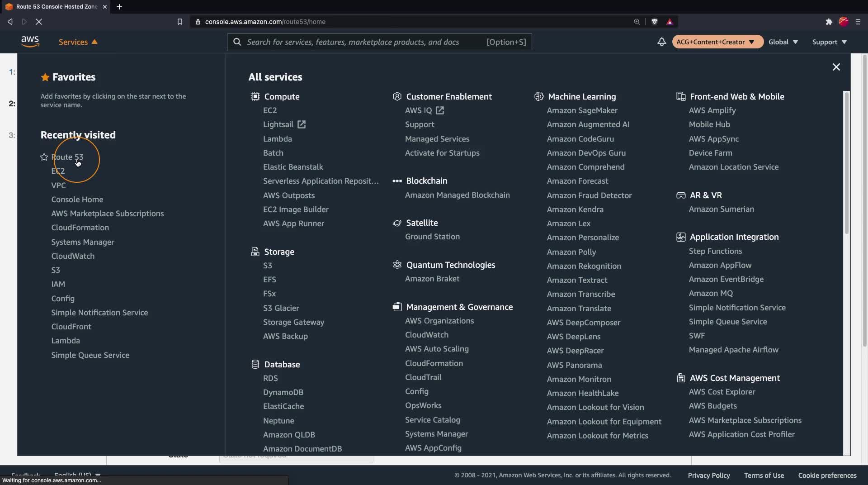Click the services search field

click(x=362, y=42)
